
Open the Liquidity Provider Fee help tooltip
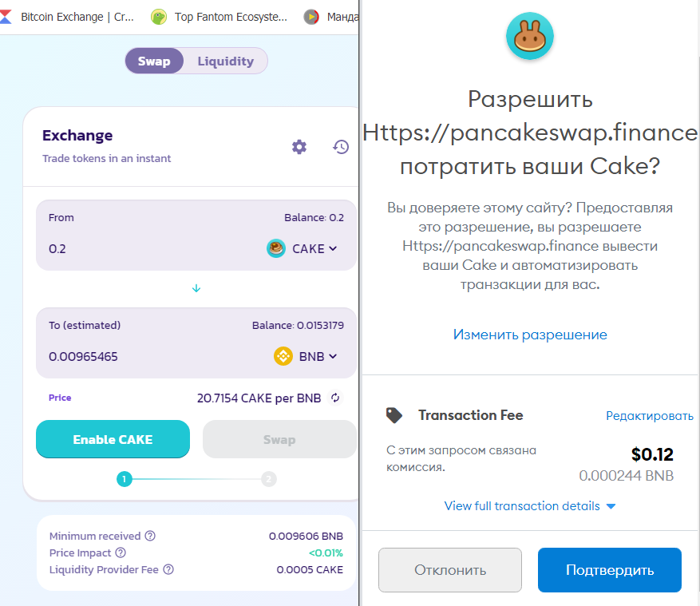point(167,569)
